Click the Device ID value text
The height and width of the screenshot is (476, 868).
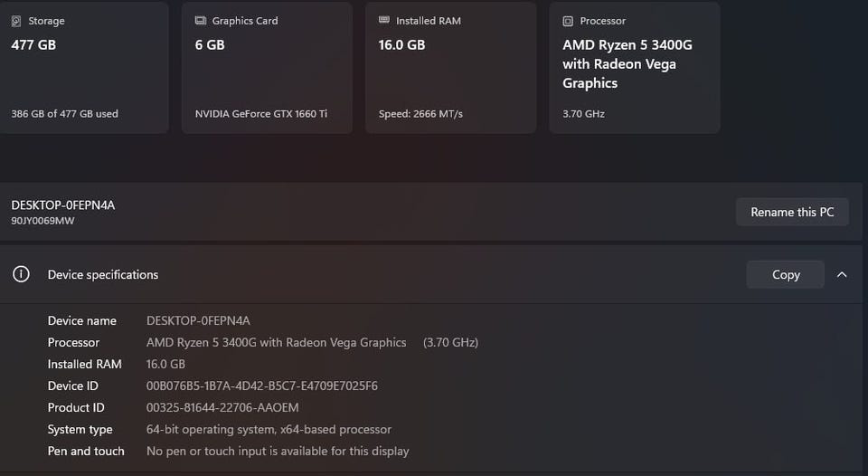(262, 386)
